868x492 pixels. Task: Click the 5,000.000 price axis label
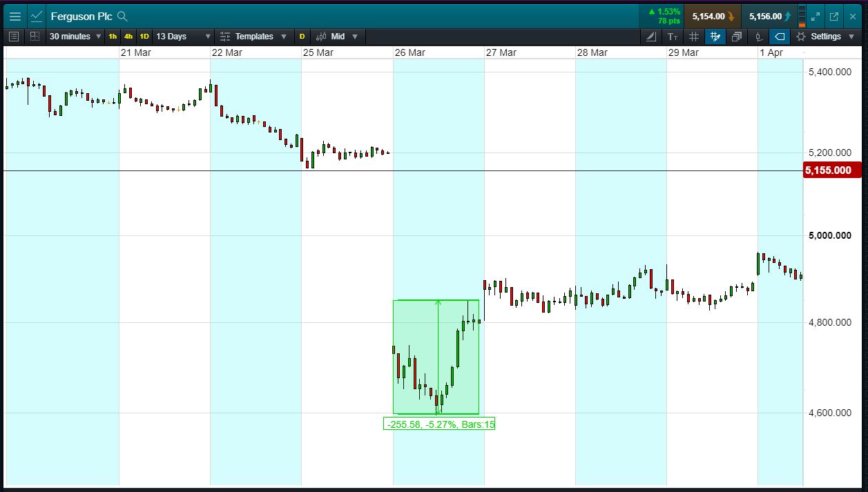click(x=830, y=236)
